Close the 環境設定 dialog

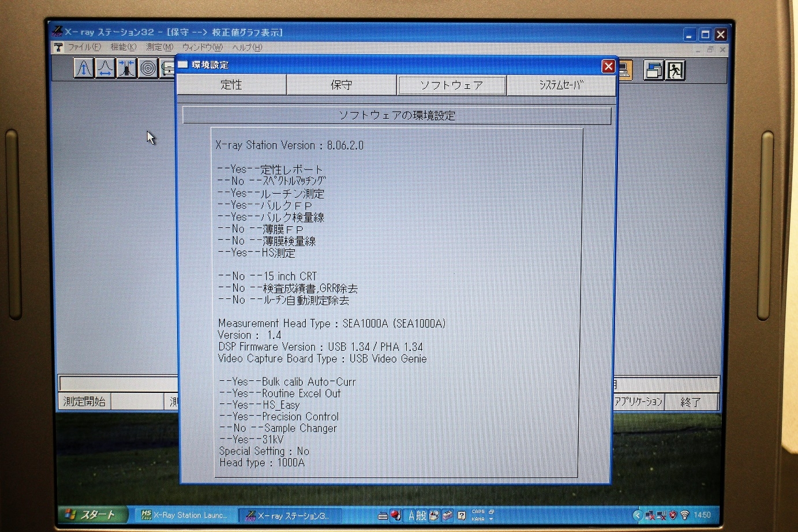pyautogui.click(x=608, y=66)
